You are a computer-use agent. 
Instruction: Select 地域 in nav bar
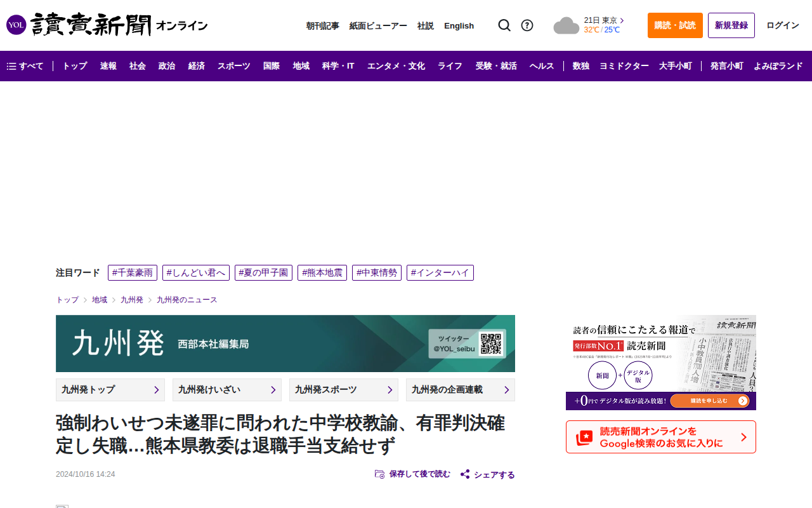point(301,66)
